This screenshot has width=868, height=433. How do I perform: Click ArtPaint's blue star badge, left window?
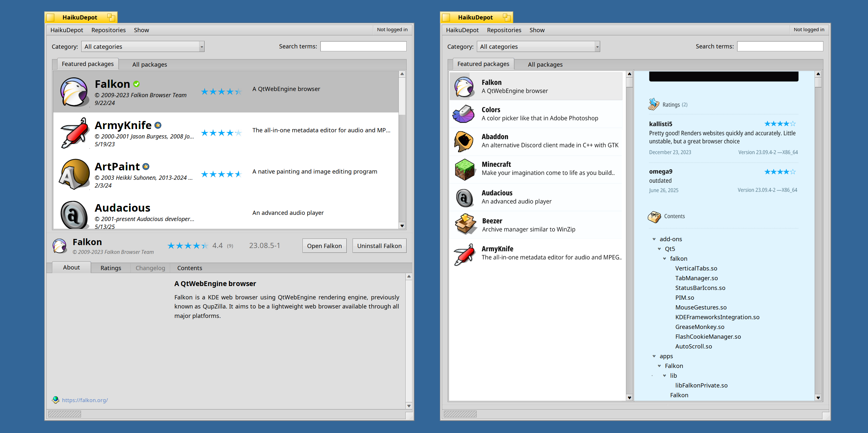pyautogui.click(x=146, y=167)
